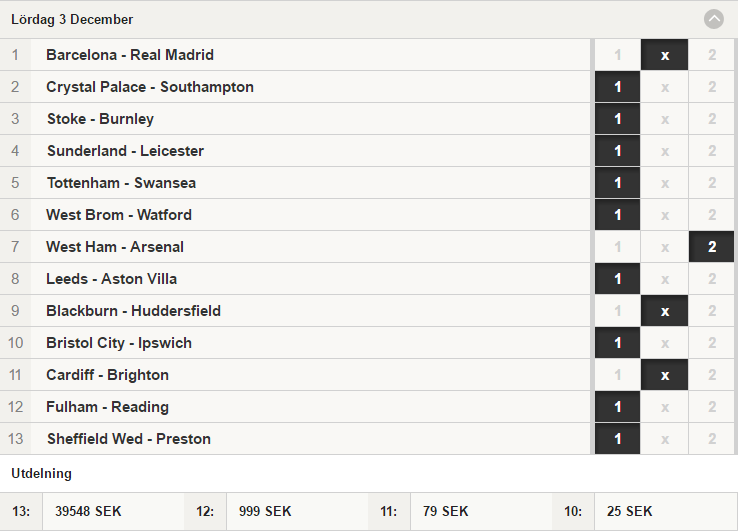The height and width of the screenshot is (532, 738).
Task: Select 2 for Bristol City - Ipswich
Action: tap(712, 343)
